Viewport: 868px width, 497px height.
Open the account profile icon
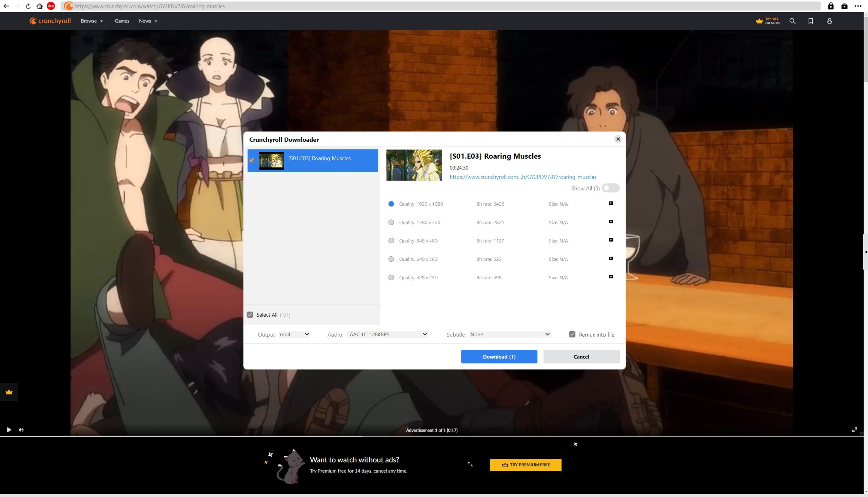(829, 21)
